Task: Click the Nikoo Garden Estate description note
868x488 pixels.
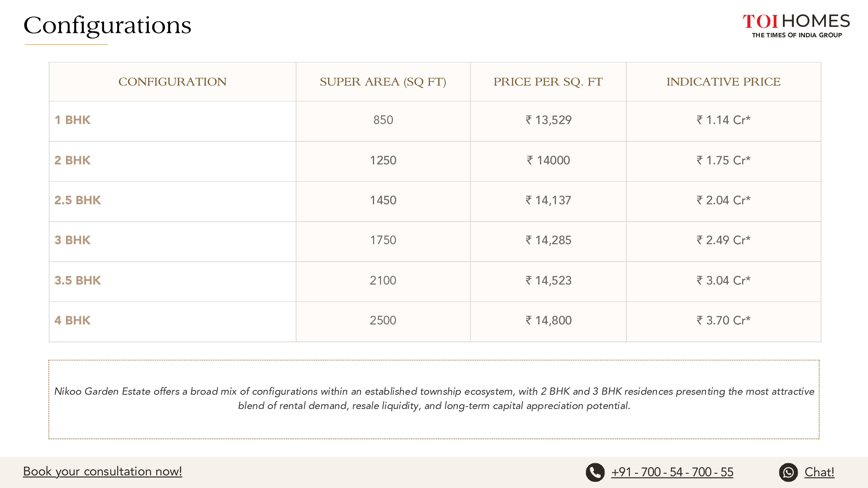Action: pos(434,399)
